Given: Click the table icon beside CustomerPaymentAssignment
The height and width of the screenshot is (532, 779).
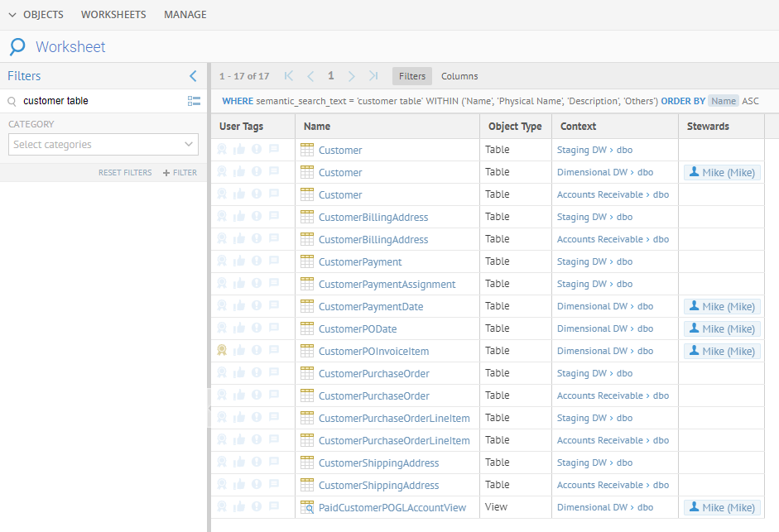Looking at the screenshot, I should coord(307,284).
